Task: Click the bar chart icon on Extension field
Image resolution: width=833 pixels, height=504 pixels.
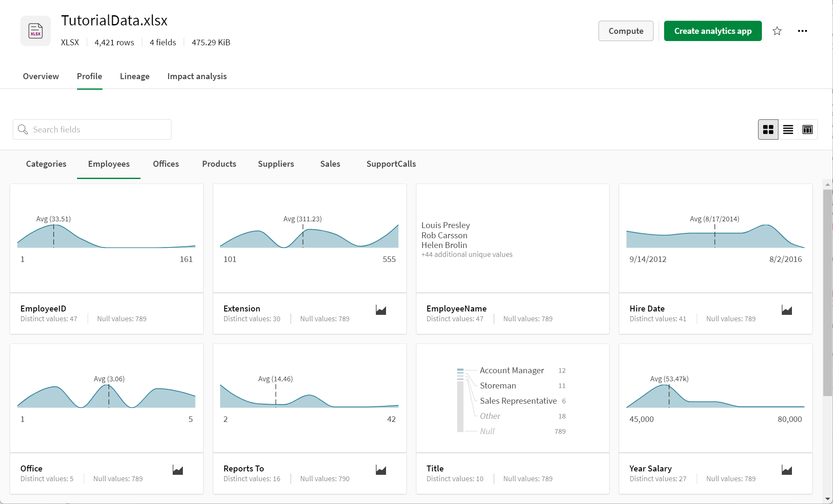Action: (x=381, y=309)
